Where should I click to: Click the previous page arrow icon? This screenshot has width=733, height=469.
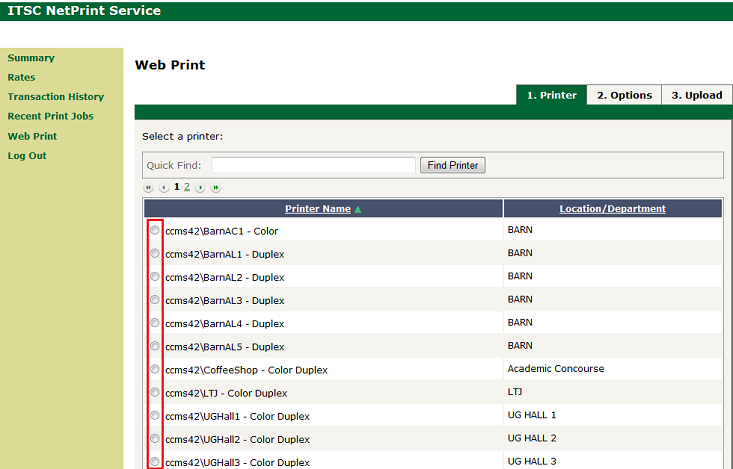pyautogui.click(x=164, y=187)
